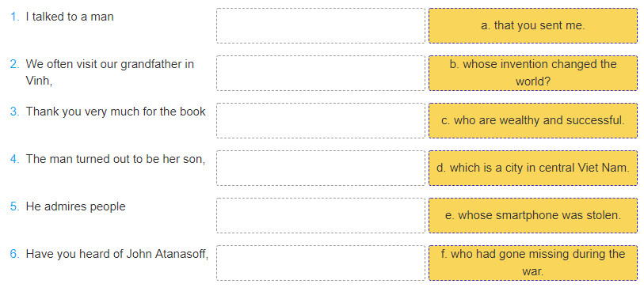Screen dimensions: 644x299
Task: Click question number 2 label
Action: 15,64
